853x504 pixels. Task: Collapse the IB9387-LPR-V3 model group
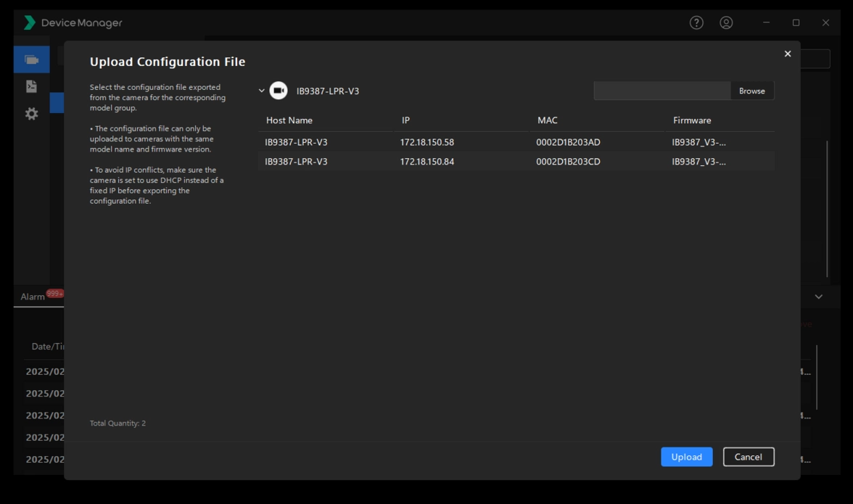click(x=262, y=91)
